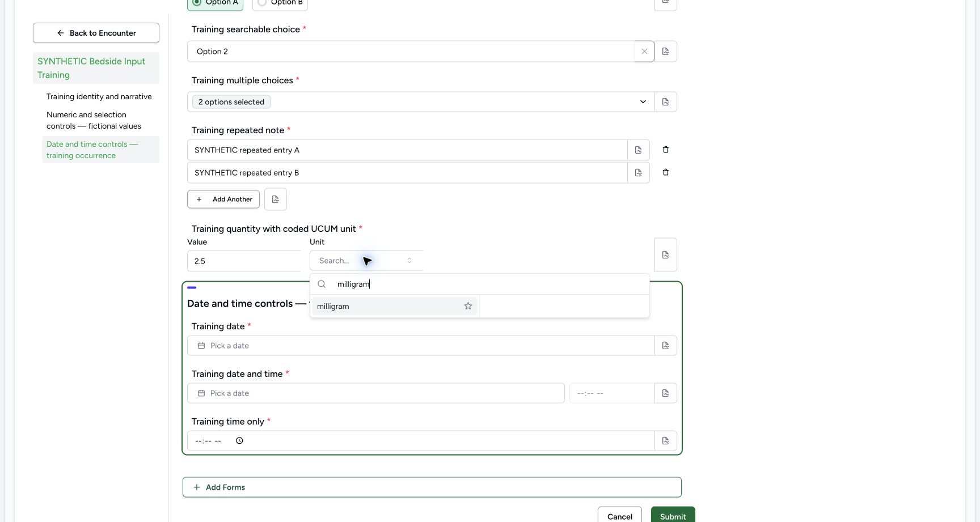
Task: Cancel the form
Action: pos(620,515)
